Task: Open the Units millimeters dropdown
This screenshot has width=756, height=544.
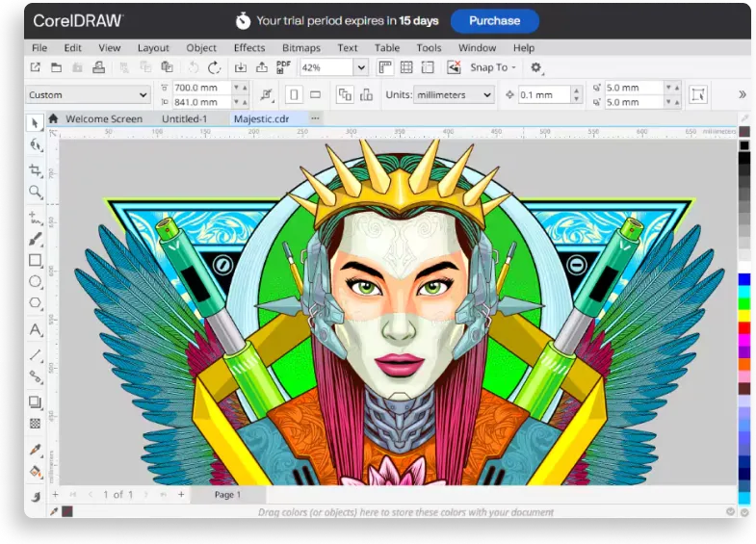Action: click(x=454, y=95)
